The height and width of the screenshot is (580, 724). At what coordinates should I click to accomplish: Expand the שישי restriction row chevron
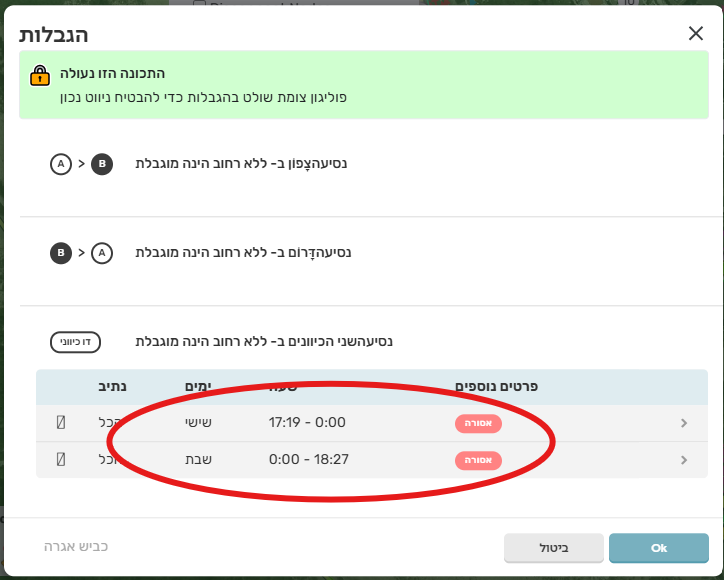(684, 423)
